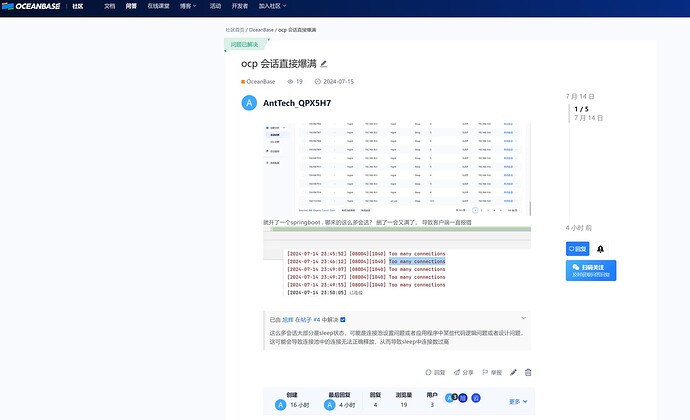Screen dimensions: 690x420
Task: Click the clock icon beside 2024-07-15
Action: [x=317, y=81]
